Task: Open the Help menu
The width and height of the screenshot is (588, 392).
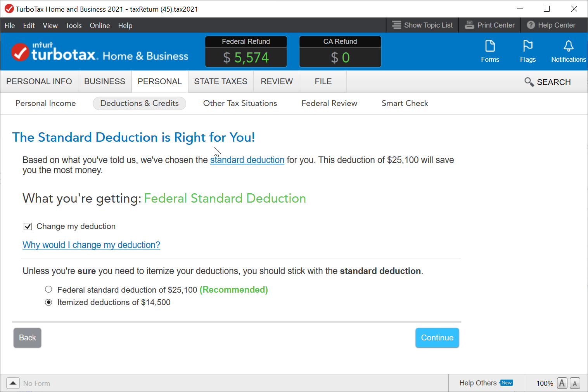Action: tap(125, 25)
